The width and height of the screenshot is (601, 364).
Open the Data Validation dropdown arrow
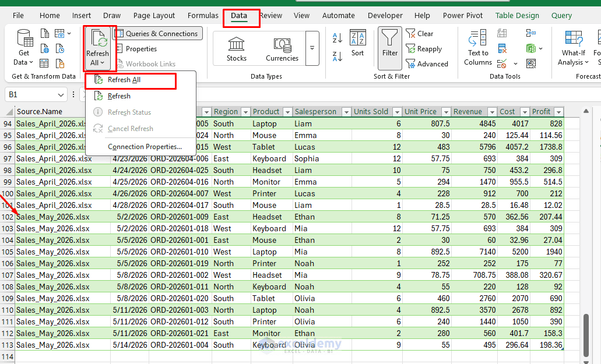coord(515,63)
